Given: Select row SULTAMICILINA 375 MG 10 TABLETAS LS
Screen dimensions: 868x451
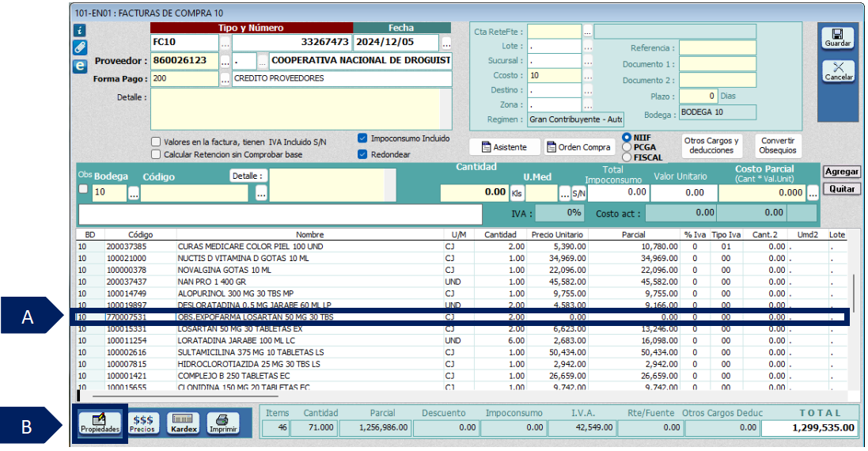Looking at the screenshot, I should 461,353.
